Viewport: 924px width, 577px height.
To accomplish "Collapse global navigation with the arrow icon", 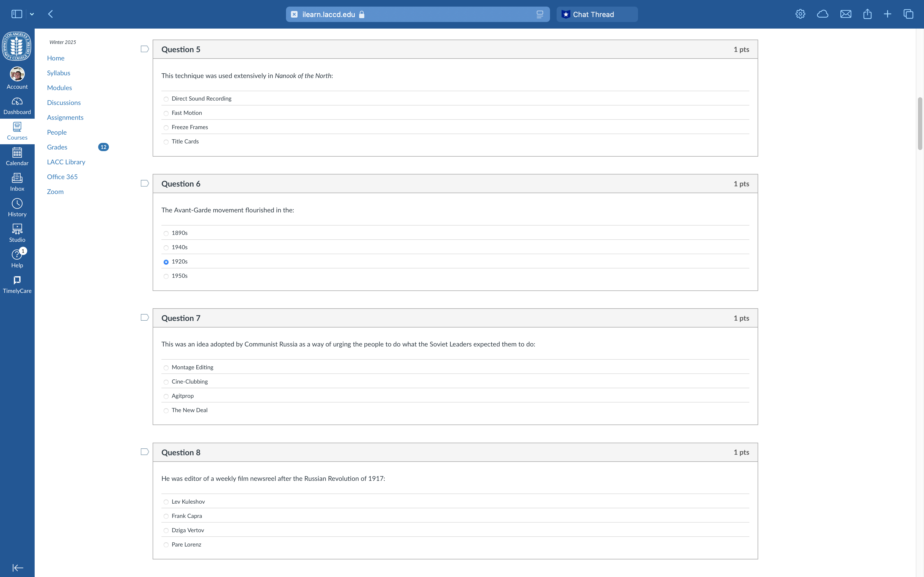I will point(18,568).
